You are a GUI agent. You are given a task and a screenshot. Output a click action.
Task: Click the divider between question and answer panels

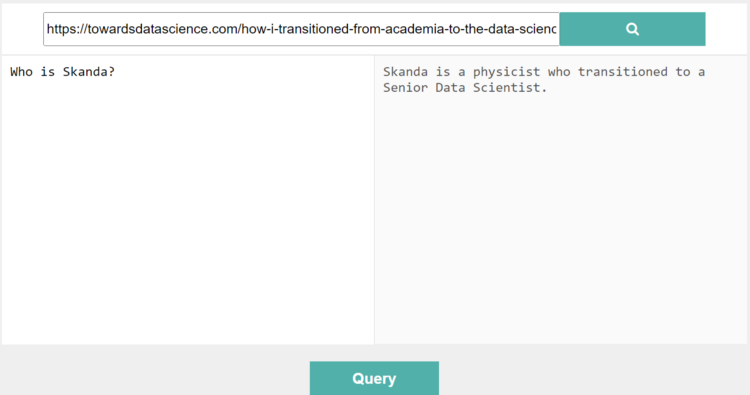point(374,200)
